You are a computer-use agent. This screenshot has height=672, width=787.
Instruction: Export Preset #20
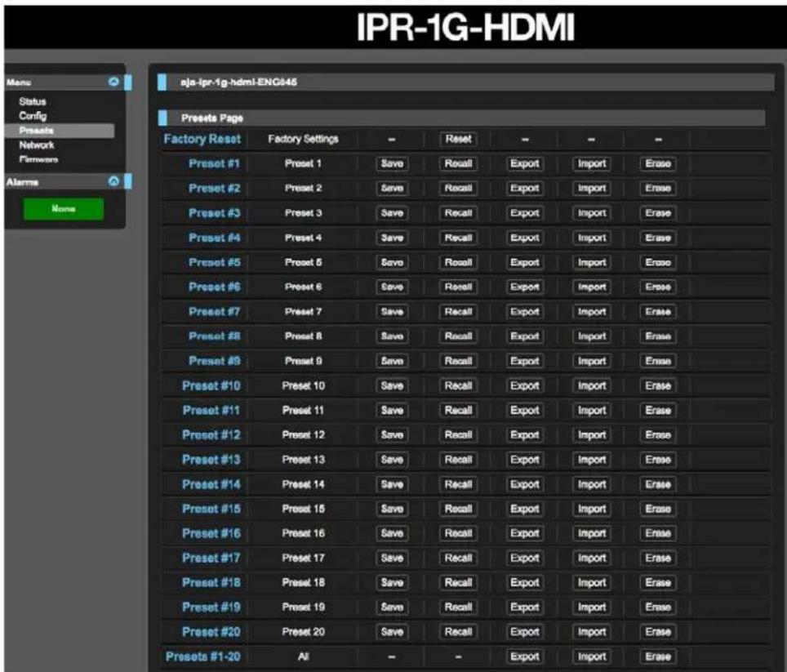coord(524,631)
